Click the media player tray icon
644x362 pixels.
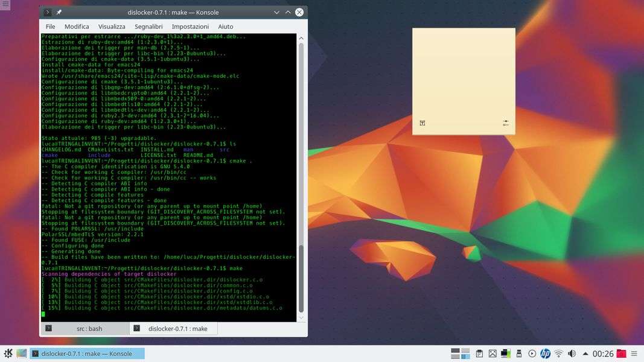[x=532, y=354]
